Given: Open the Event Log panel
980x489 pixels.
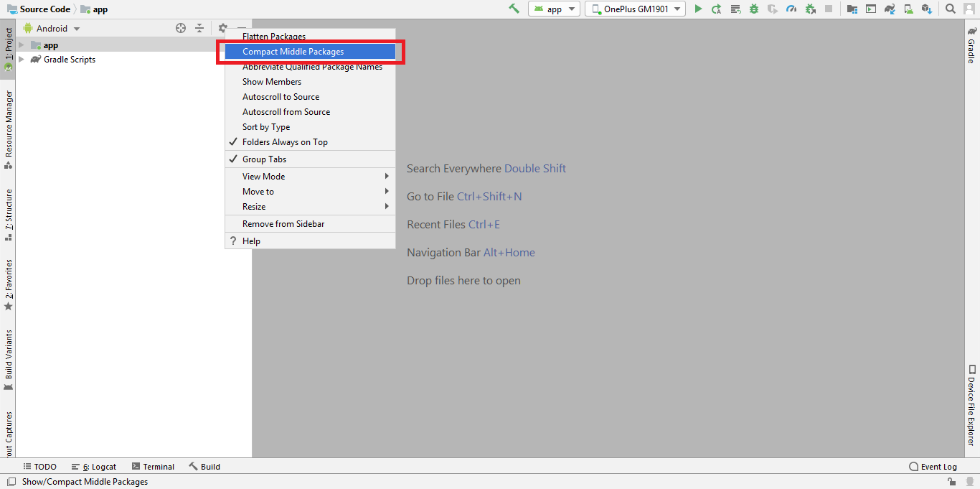Looking at the screenshot, I should pyautogui.click(x=933, y=467).
